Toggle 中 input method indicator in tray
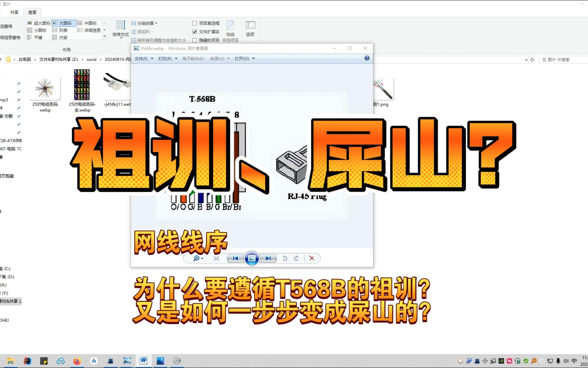 pyautogui.click(x=574, y=361)
